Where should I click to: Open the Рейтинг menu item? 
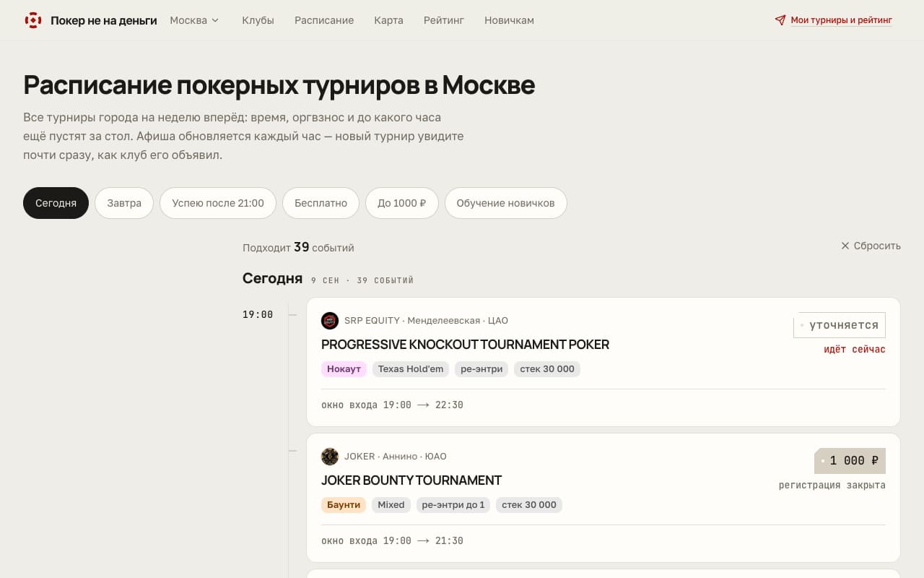[444, 20]
